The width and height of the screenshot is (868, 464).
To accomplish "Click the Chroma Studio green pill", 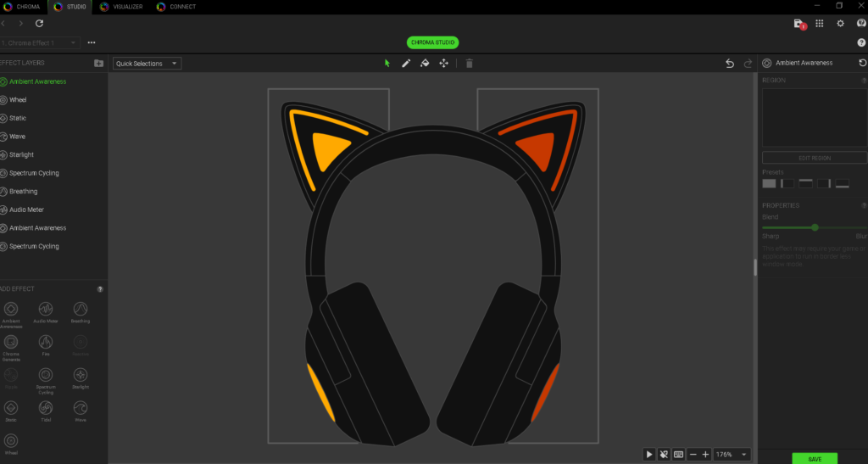I will (433, 42).
